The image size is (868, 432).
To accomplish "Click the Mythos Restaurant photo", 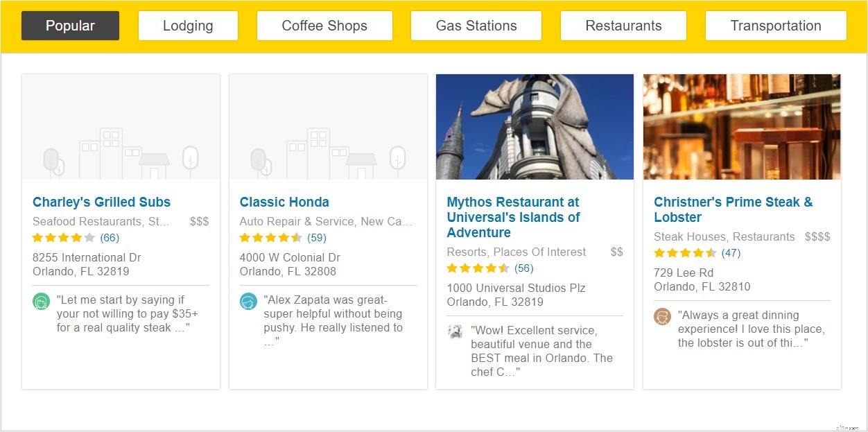I will 534,126.
